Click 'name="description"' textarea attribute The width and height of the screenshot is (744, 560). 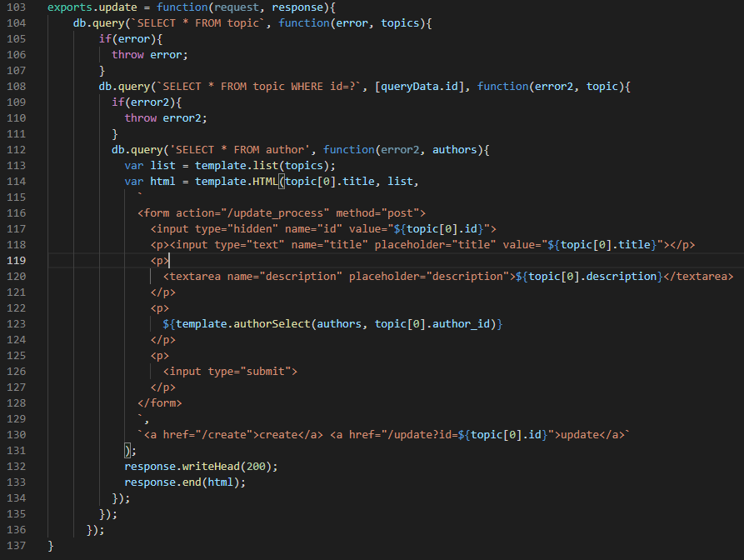(x=285, y=276)
